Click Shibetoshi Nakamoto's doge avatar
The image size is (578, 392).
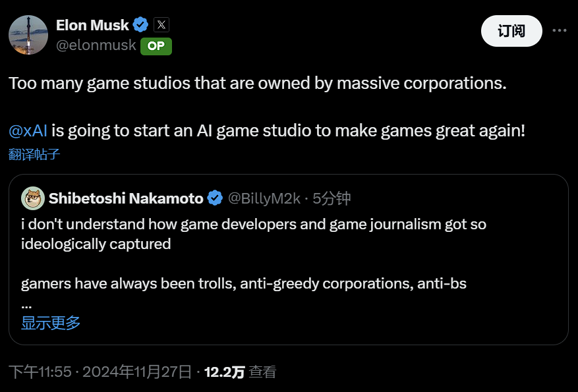(x=33, y=198)
